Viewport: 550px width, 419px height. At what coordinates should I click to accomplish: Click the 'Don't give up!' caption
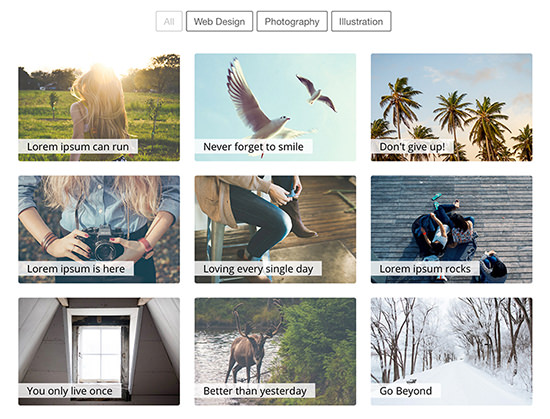point(412,147)
